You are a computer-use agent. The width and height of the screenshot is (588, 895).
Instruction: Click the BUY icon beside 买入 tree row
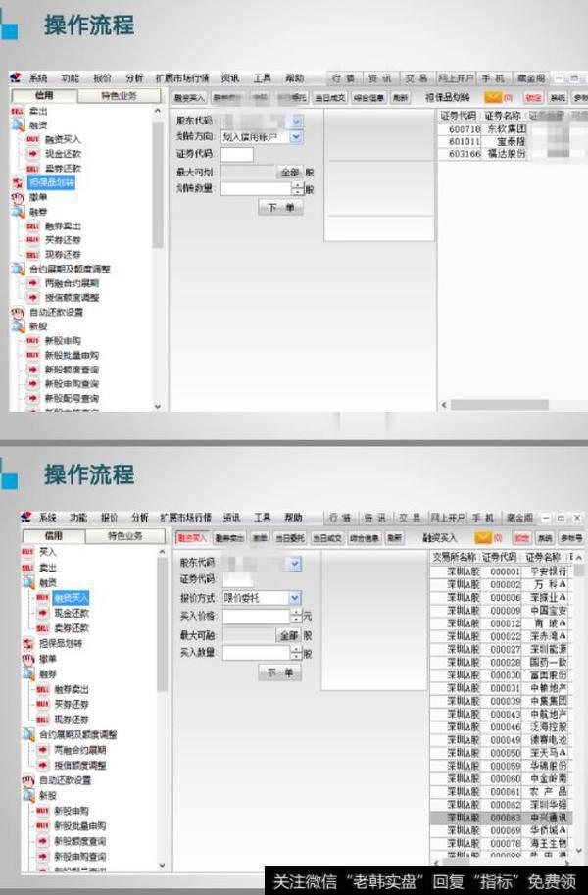(x=27, y=552)
